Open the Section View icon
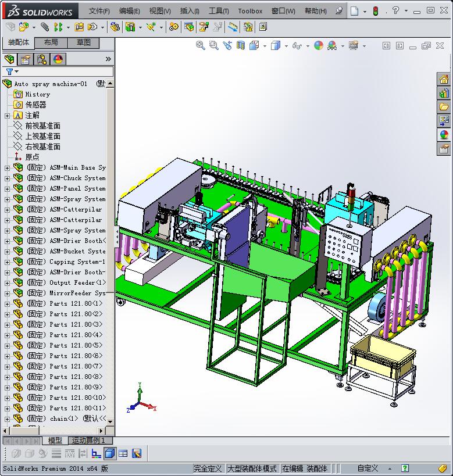The width and height of the screenshot is (453, 476). coord(241,45)
